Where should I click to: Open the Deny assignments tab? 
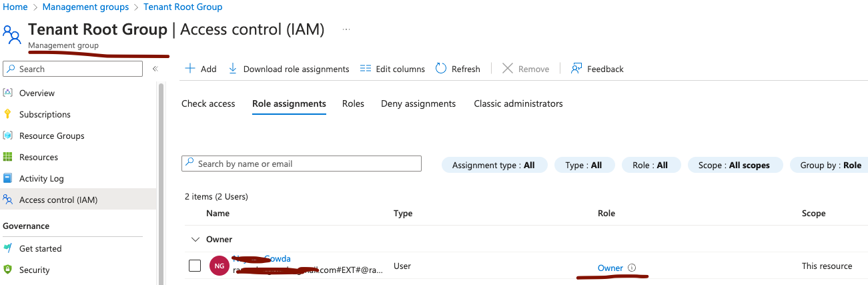point(418,103)
